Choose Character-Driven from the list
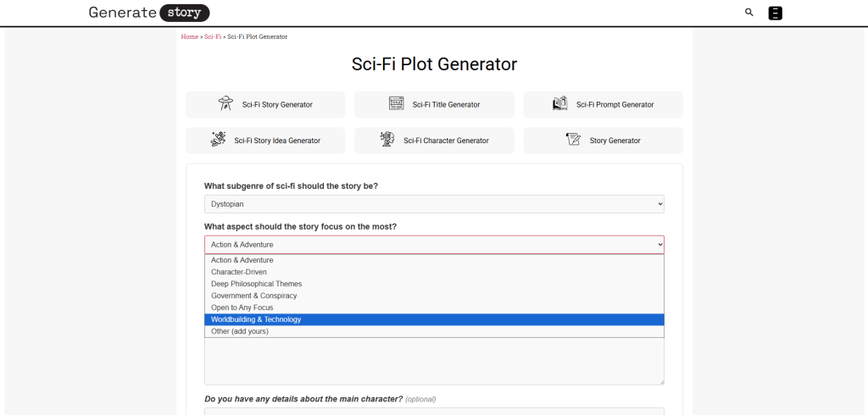 click(x=239, y=272)
